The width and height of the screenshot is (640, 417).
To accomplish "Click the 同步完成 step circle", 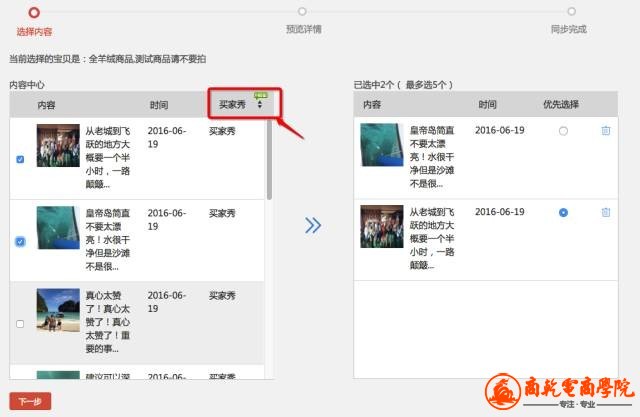I will 566,12.
